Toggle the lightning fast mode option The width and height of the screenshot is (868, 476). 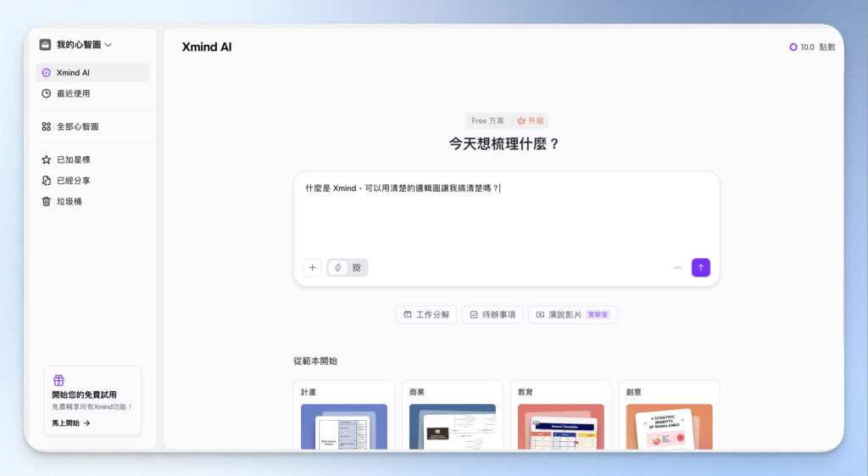pyautogui.click(x=337, y=267)
